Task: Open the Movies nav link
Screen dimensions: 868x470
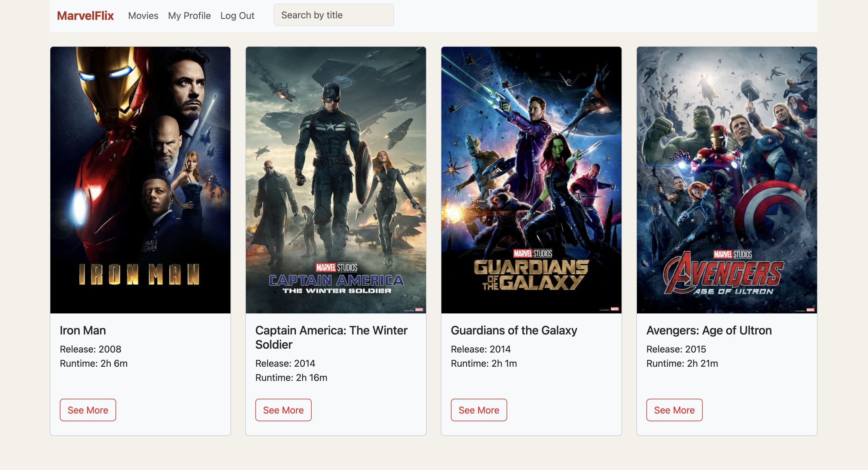Action: [143, 15]
